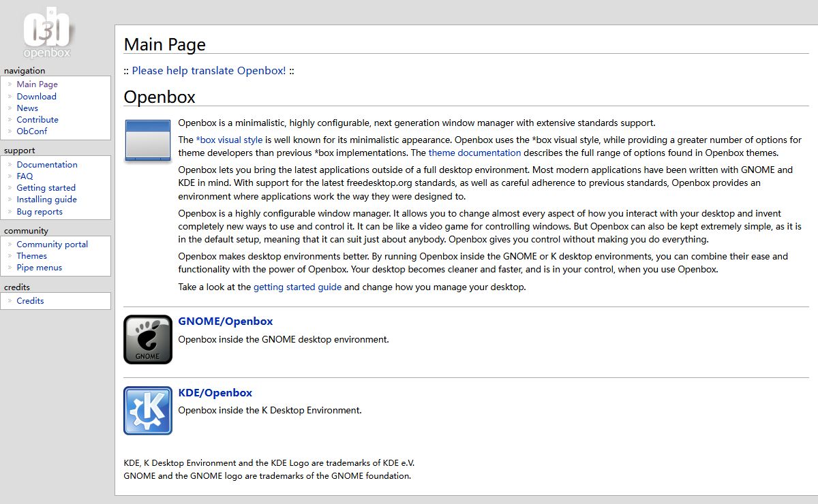Image resolution: width=818 pixels, height=504 pixels.
Task: Go to Bug reports
Action: click(x=40, y=212)
